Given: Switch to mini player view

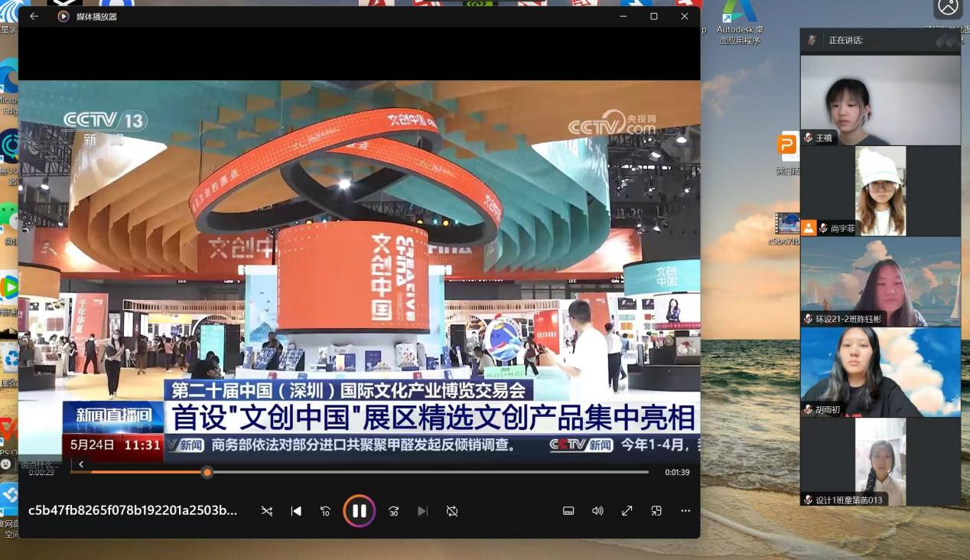Looking at the screenshot, I should tap(656, 511).
